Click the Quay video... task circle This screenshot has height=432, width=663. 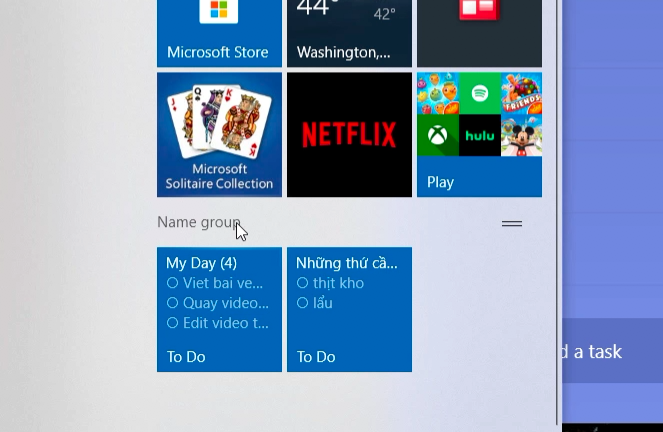[172, 303]
